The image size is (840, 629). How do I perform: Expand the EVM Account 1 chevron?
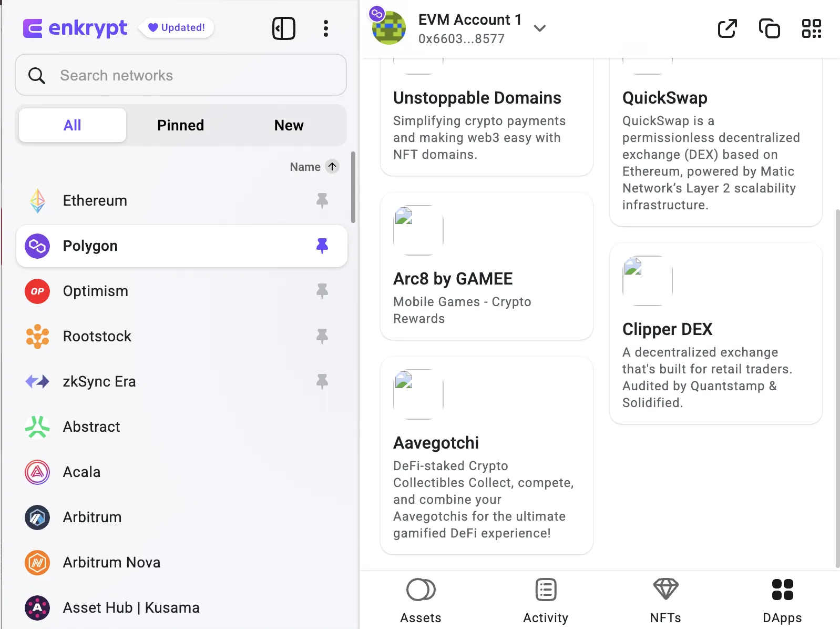coord(540,28)
